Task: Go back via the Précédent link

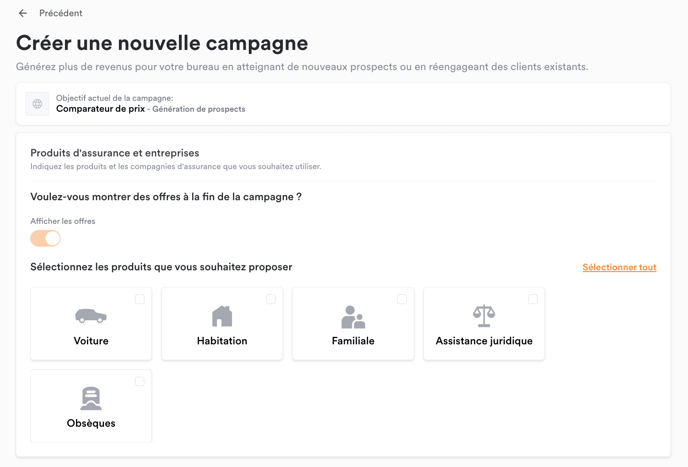Action: (61, 13)
